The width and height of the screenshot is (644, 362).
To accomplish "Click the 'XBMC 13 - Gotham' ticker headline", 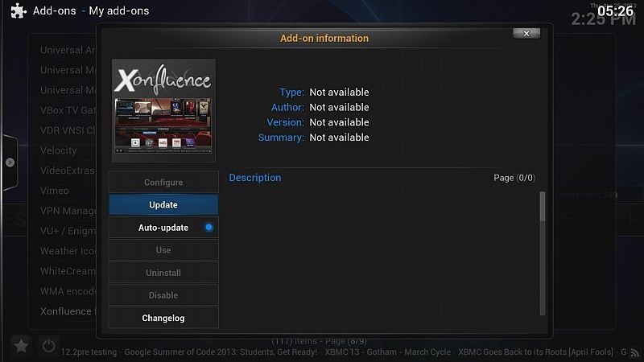I will click(x=387, y=352).
